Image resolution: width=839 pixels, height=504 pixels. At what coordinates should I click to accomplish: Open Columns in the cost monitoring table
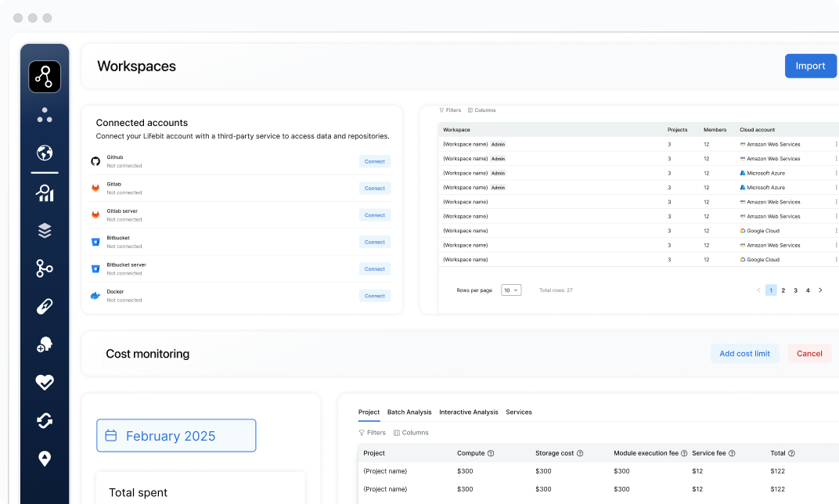pyautogui.click(x=411, y=433)
